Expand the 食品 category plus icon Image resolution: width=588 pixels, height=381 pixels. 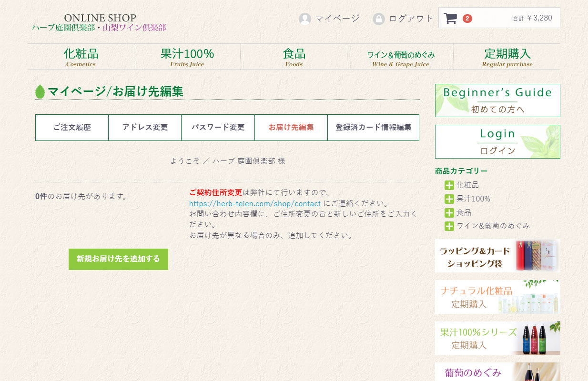pos(449,213)
